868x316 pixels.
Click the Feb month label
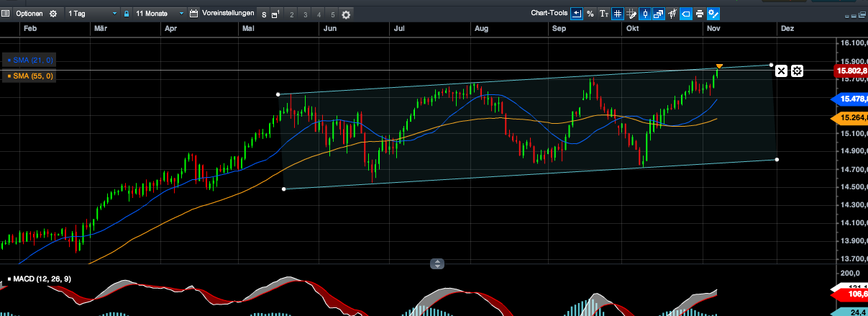(30, 28)
